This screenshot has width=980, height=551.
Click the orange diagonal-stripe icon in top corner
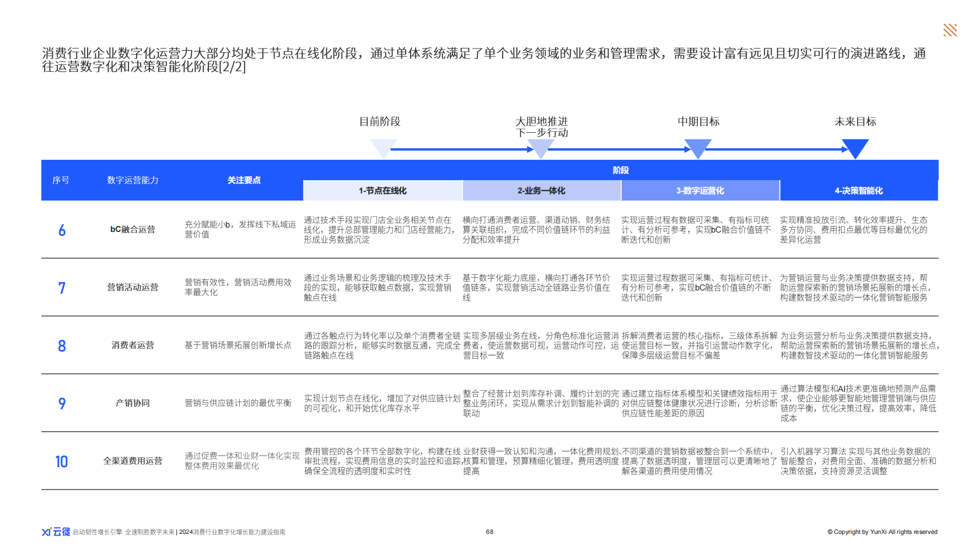950,30
